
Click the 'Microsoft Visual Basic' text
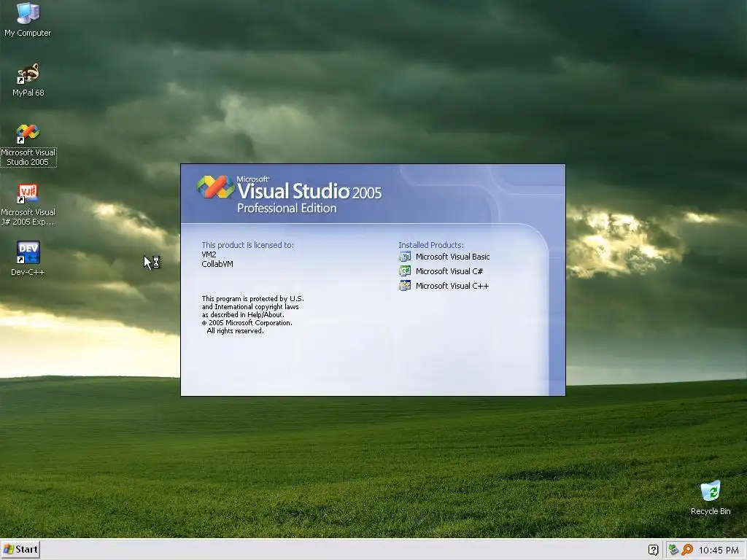pyautogui.click(x=452, y=257)
